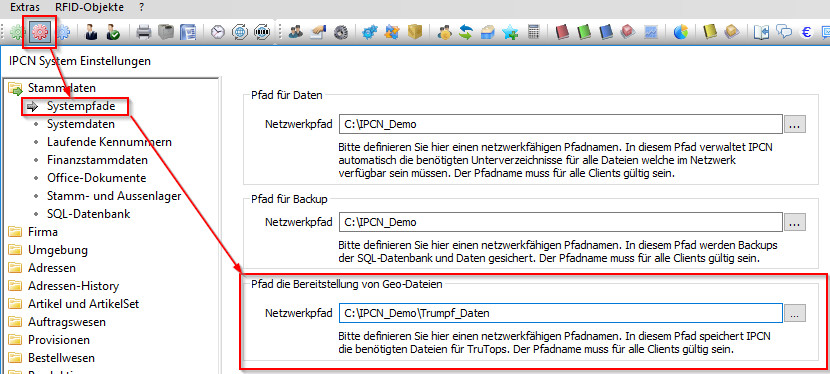Screen dimensions: 830x374
Task: Click the two-people group icon
Action: pos(295,32)
